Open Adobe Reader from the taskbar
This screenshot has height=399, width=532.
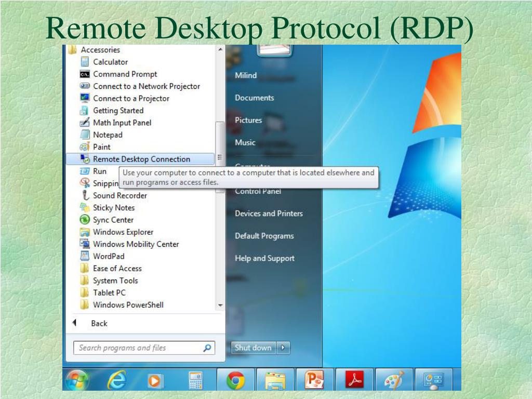click(x=354, y=380)
